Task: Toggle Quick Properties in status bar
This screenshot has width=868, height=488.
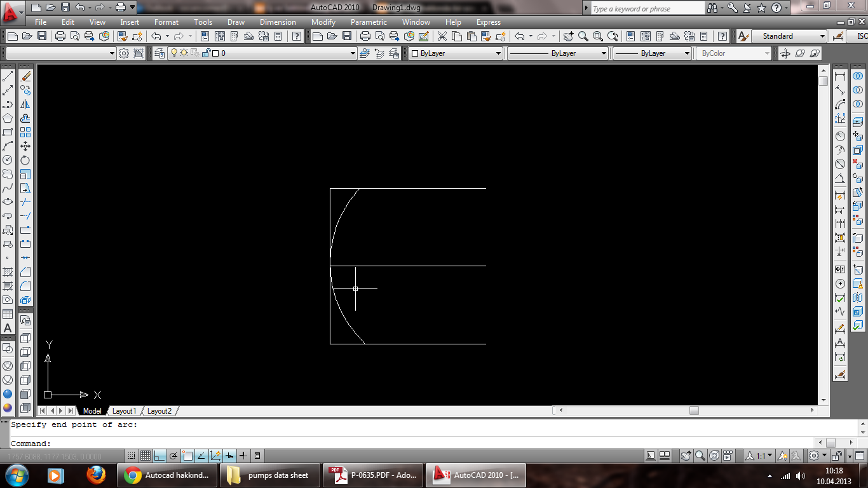Action: [257, 456]
